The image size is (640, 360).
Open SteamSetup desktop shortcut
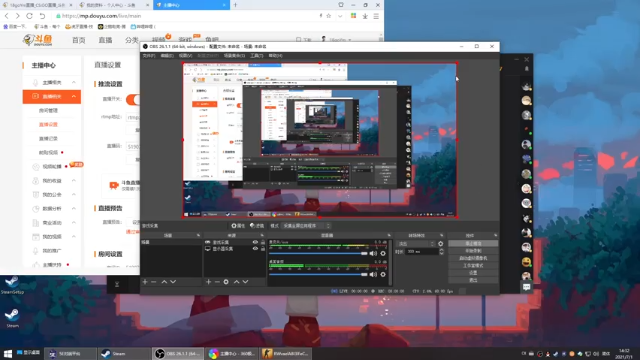point(12,284)
